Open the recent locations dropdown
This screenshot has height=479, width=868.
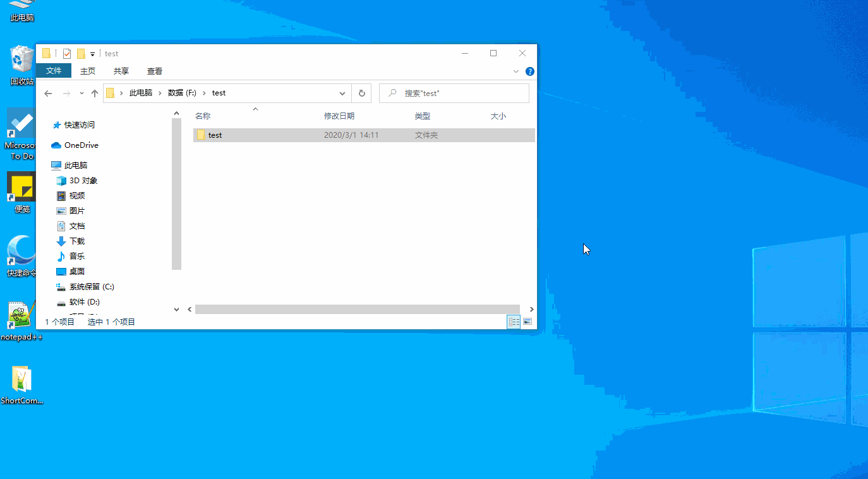point(81,94)
